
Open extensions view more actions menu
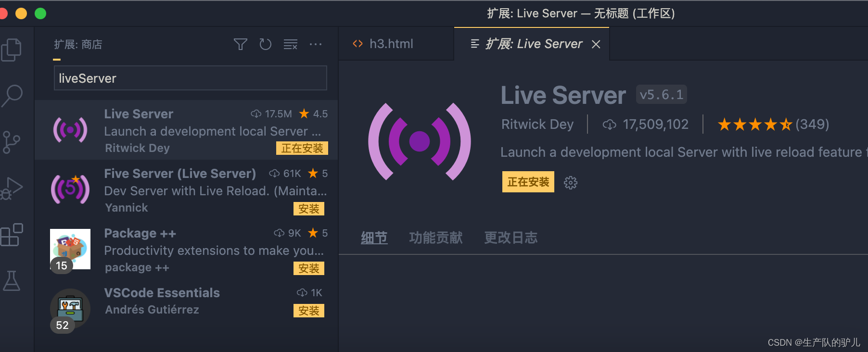pyautogui.click(x=316, y=44)
